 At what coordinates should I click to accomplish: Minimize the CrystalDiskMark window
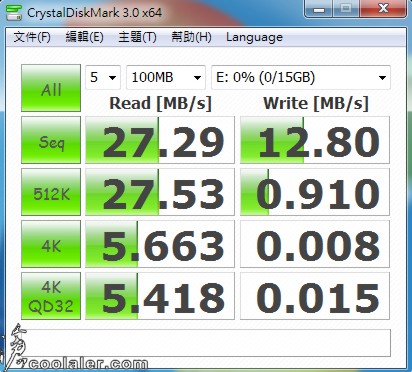pyautogui.click(x=318, y=9)
